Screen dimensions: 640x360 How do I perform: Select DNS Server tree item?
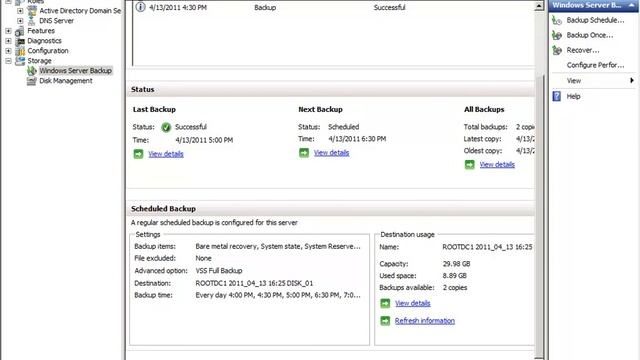pos(56,21)
